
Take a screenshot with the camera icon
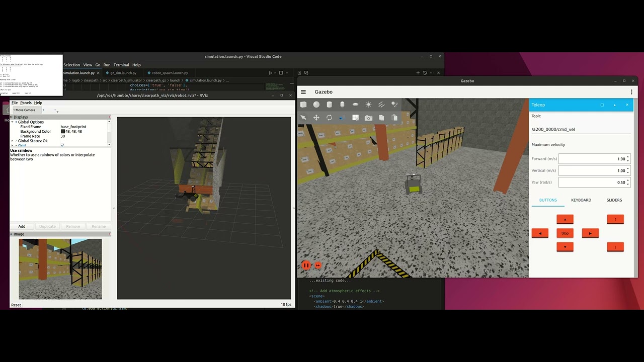coord(369,118)
